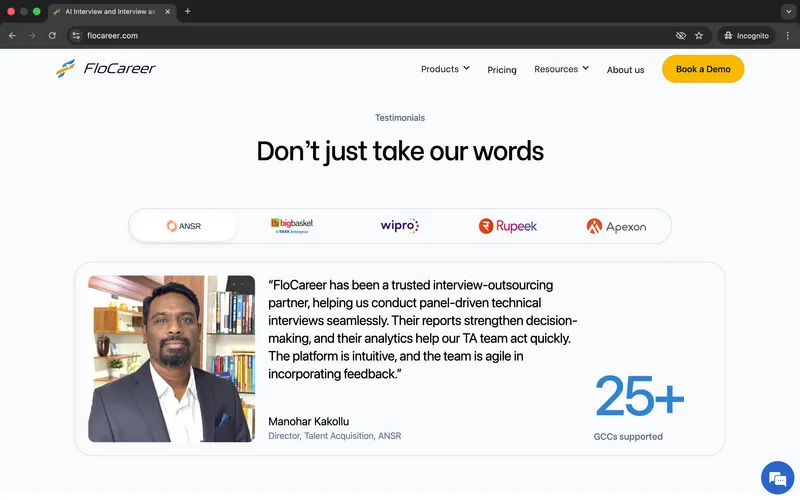The image size is (800, 500).
Task: Click the browser forward arrow
Action: pos(32,35)
